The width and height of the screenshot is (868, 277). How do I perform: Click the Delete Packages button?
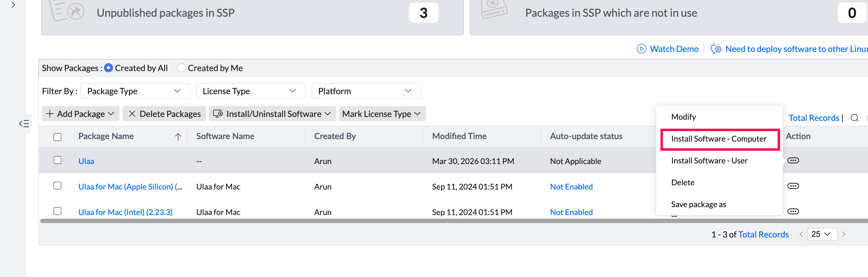pos(164,114)
